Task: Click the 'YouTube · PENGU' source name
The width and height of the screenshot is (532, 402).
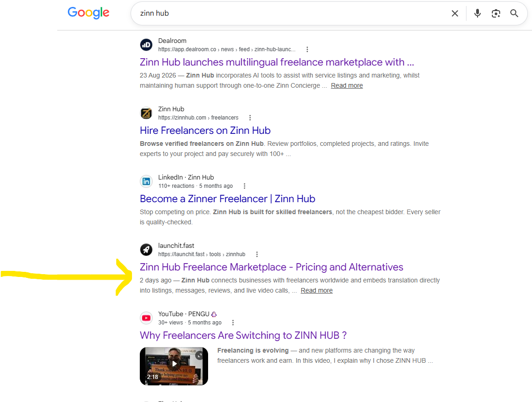Action: (187, 314)
